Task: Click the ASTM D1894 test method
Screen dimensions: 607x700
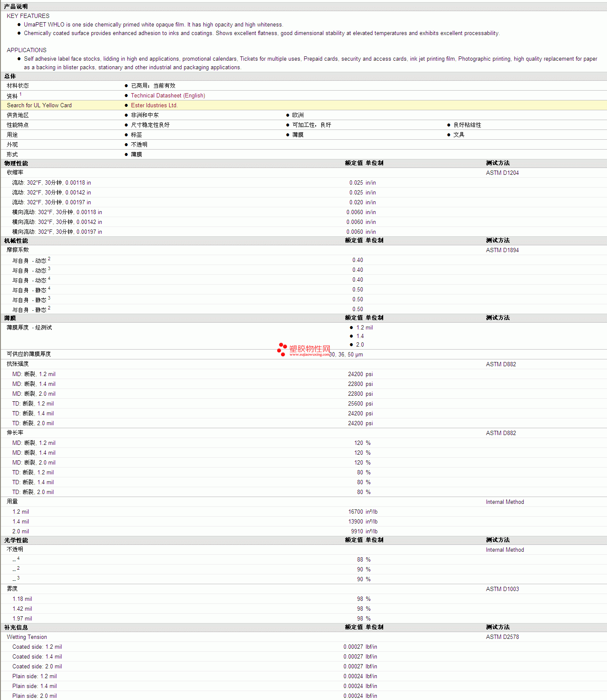Action: coord(502,250)
